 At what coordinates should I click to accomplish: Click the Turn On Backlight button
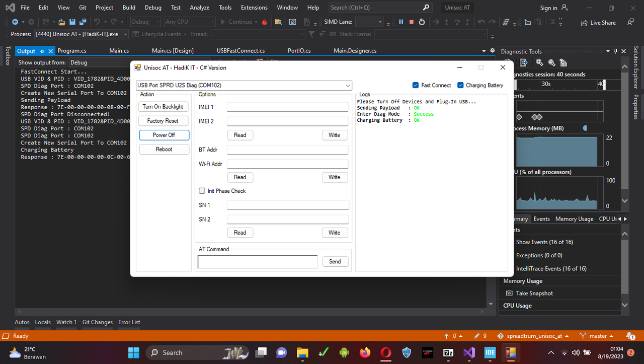coord(163,107)
